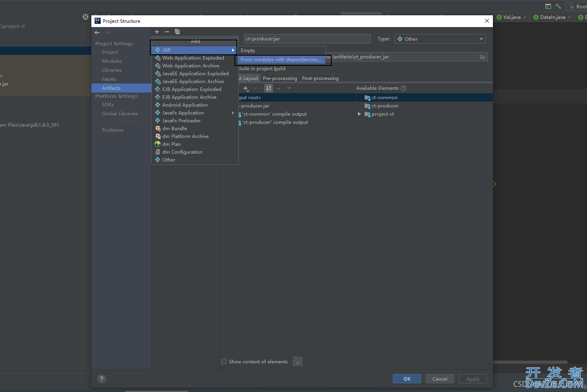The height and width of the screenshot is (392, 587).
Task: Open the artifact Type dropdown
Action: point(440,39)
